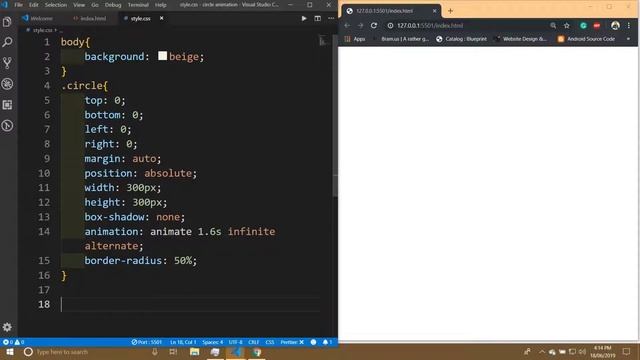The width and height of the screenshot is (640, 360).
Task: Switch to the index.html editor tab
Action: 89,18
